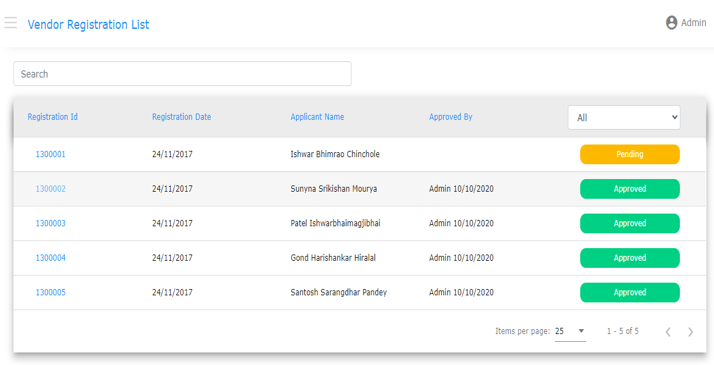Open the All status filter dropdown
This screenshot has width=714, height=365.
click(x=624, y=117)
